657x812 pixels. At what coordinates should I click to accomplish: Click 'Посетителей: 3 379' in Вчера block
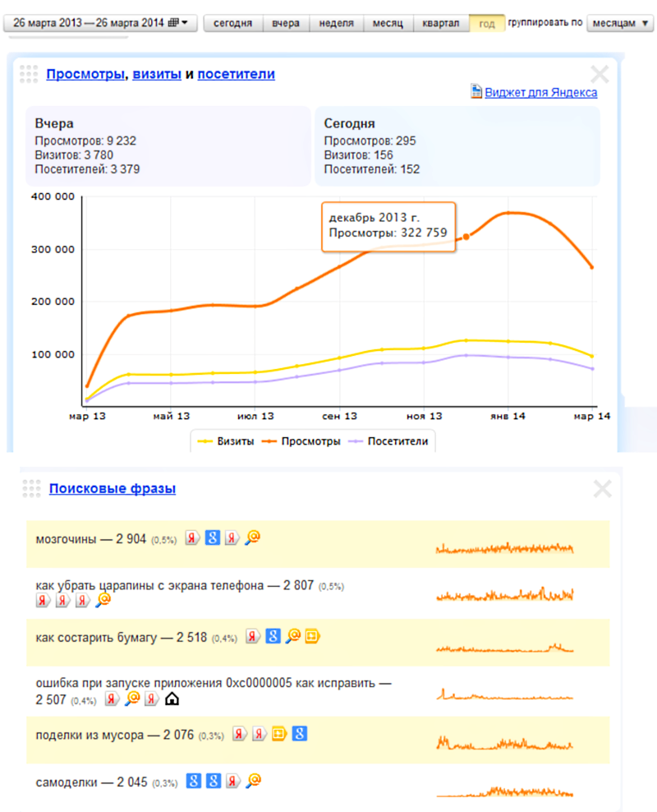click(87, 169)
